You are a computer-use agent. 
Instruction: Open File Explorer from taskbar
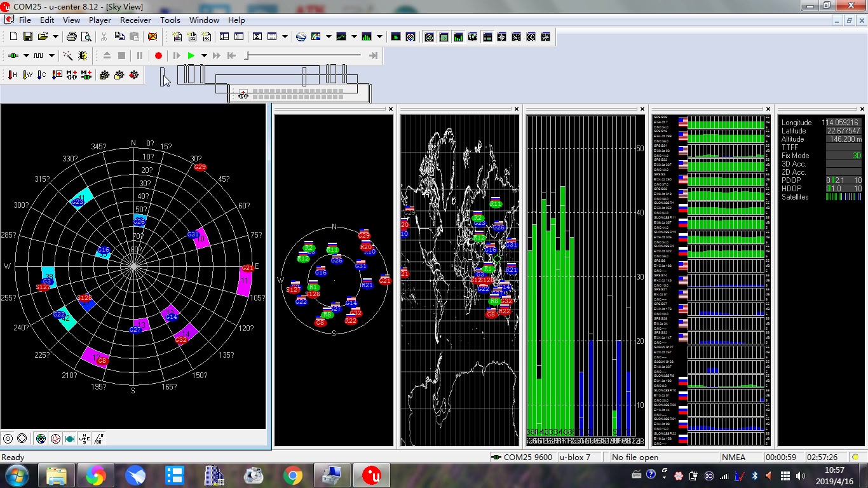click(57, 475)
